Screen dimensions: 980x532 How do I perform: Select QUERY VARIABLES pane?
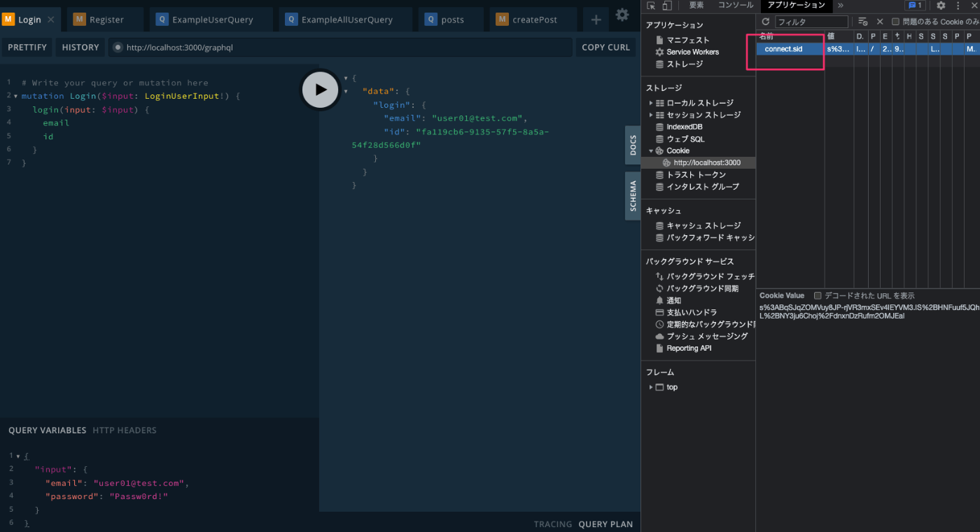(x=48, y=430)
